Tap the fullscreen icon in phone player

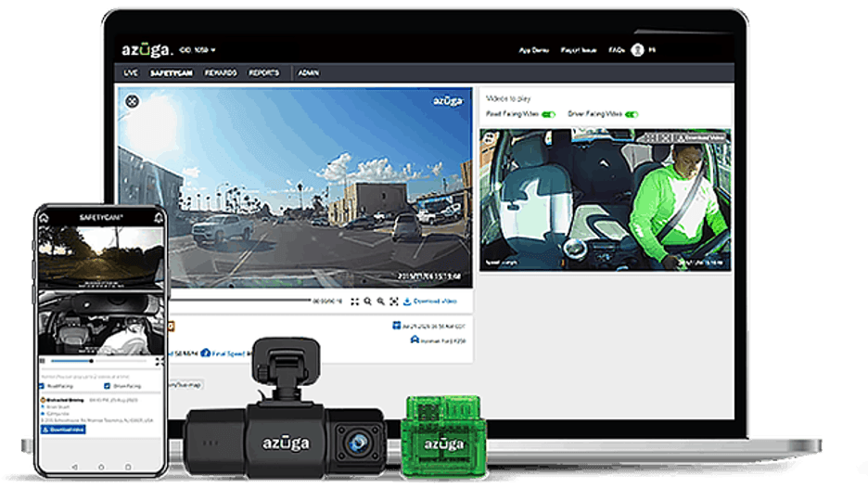(x=159, y=361)
